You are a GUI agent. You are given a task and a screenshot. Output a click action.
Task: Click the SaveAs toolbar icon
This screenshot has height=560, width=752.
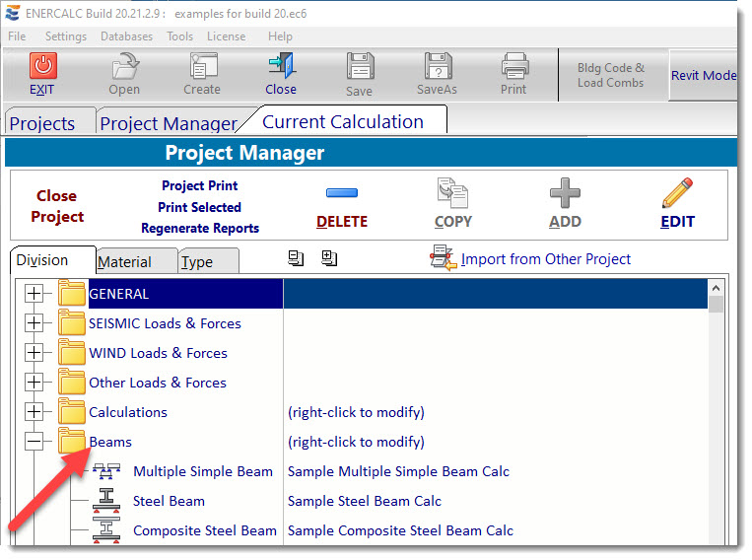[x=437, y=67]
